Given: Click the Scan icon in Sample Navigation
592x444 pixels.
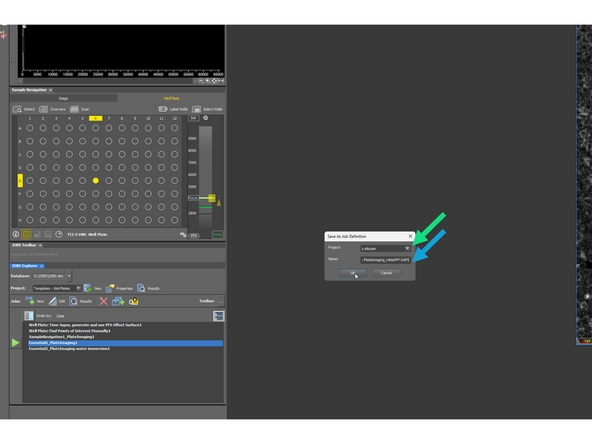Looking at the screenshot, I should click(74, 109).
